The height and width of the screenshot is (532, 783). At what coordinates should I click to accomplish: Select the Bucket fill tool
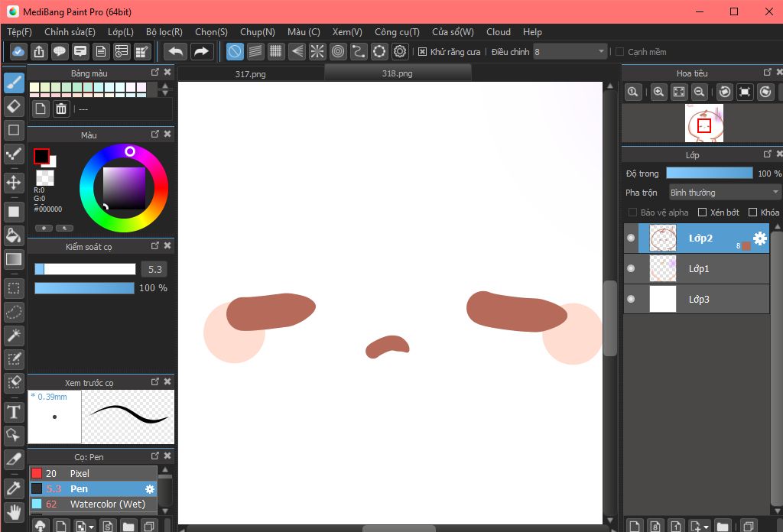[14, 235]
